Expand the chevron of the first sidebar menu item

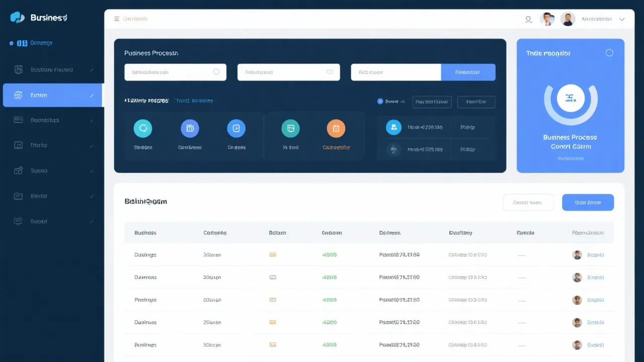92,70
